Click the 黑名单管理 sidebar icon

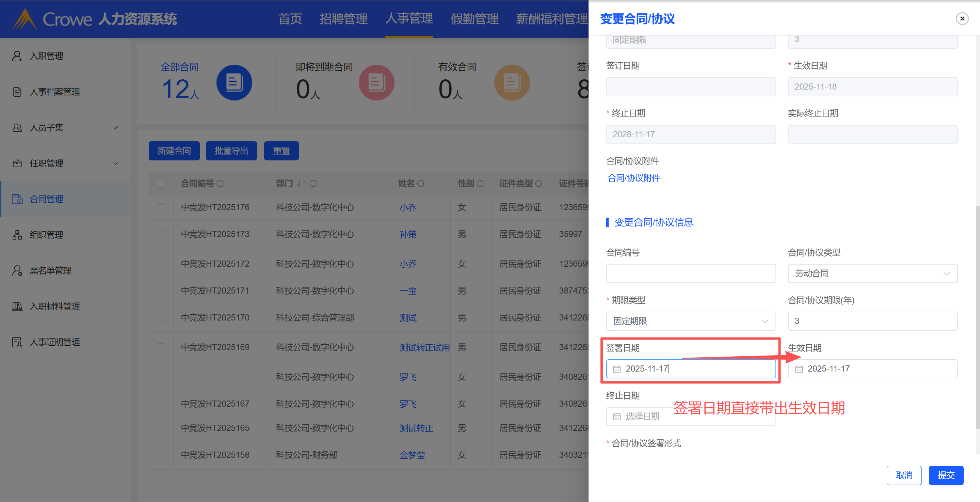17,271
